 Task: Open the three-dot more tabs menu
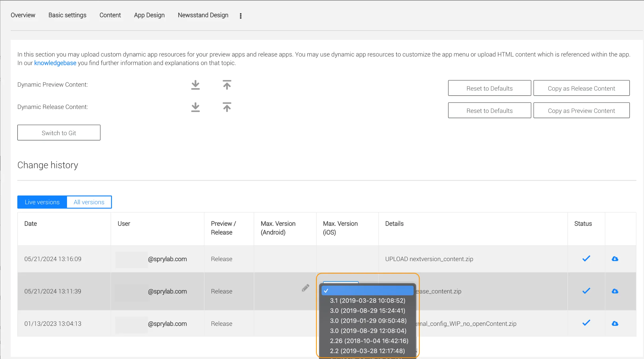click(241, 16)
